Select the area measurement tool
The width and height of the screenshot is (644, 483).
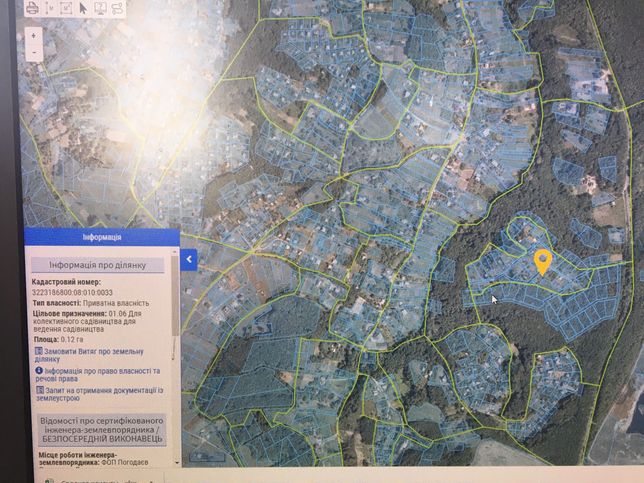coord(67,8)
